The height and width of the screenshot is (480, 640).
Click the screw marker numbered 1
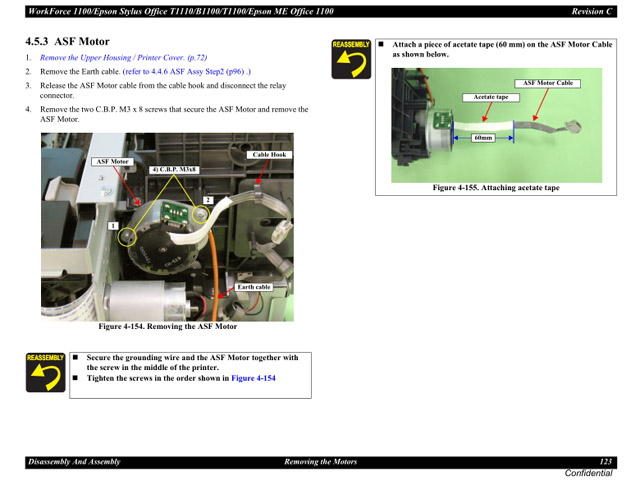pos(114,226)
